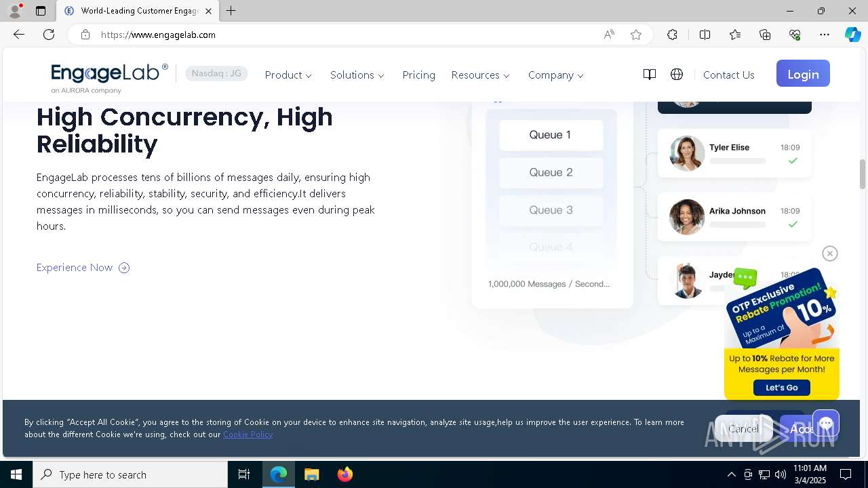Open the Collections icon
Image resolution: width=868 pixels, height=488 pixels.
point(765,35)
